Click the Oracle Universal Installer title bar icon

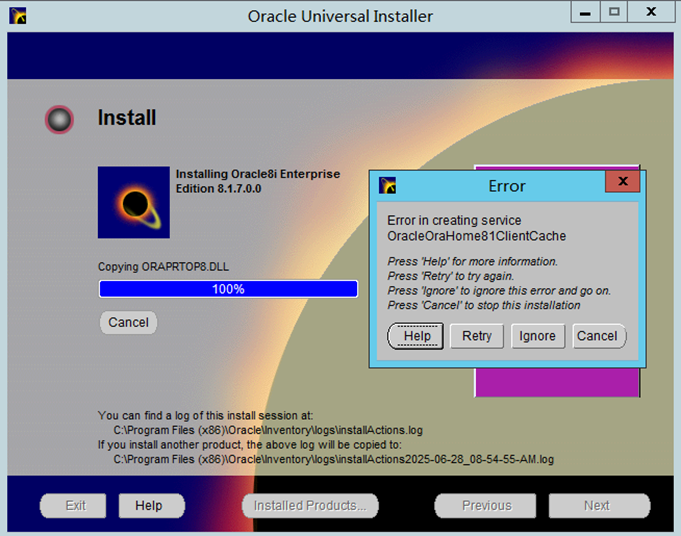point(18,16)
